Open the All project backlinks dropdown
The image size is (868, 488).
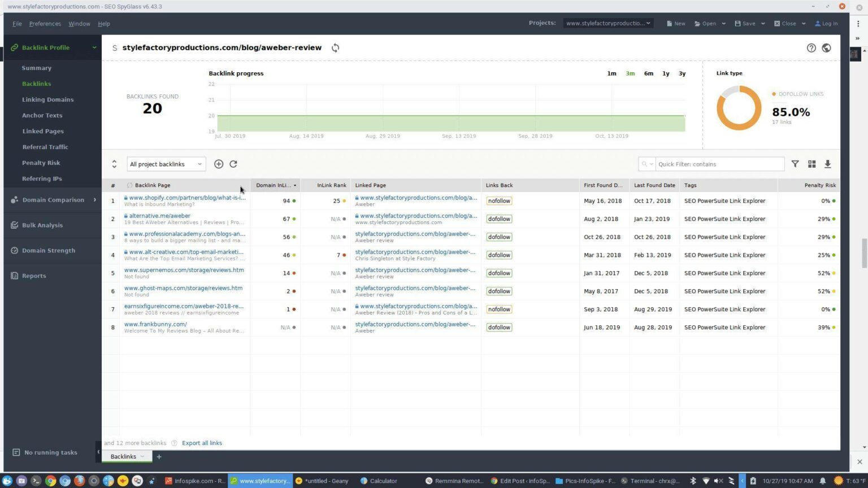click(166, 164)
